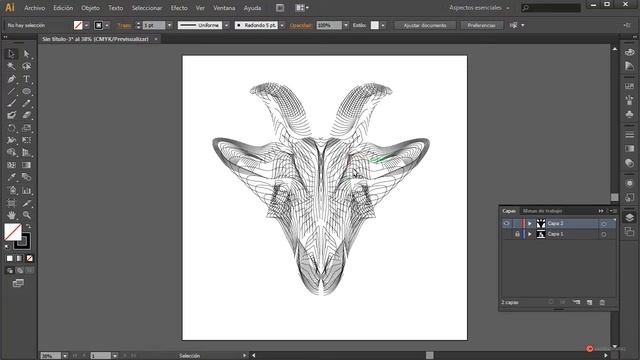Select the Symbol Sprayer tool

click(11, 190)
